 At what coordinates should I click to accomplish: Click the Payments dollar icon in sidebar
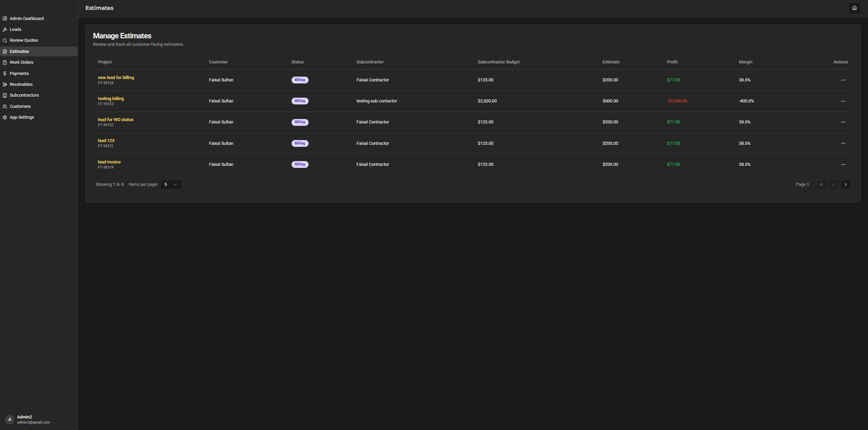(x=5, y=73)
